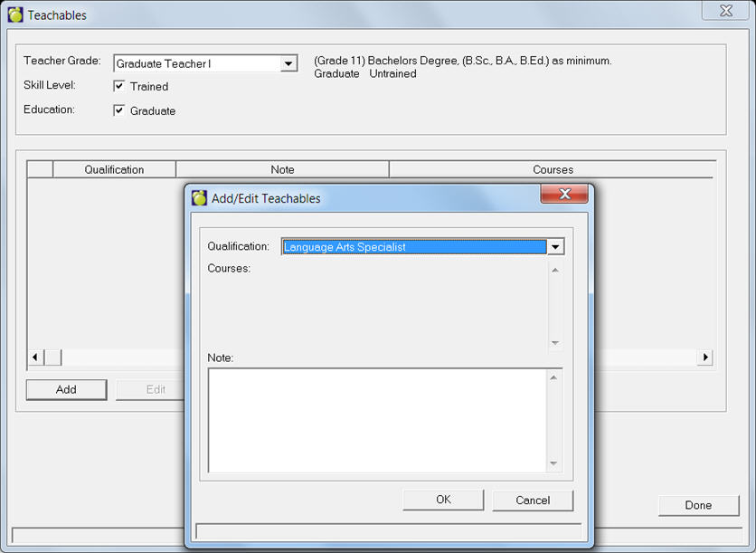
Task: Expand the Qualification dropdown arrow
Action: point(556,247)
